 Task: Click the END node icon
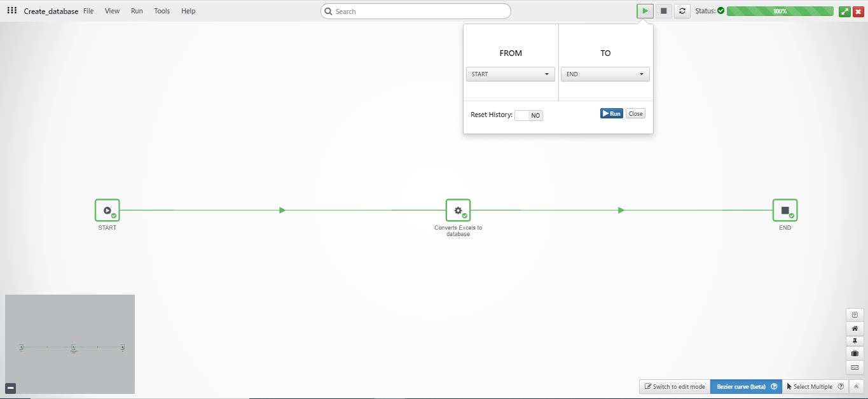[785, 210]
